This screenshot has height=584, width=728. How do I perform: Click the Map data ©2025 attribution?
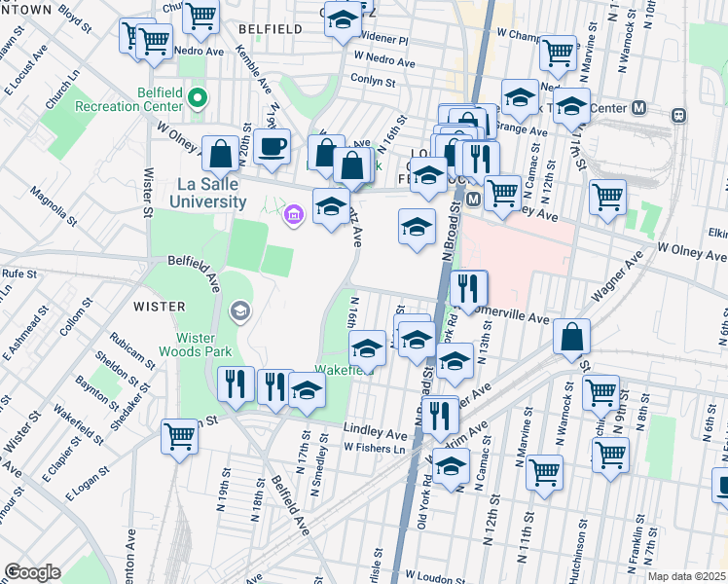687,577
